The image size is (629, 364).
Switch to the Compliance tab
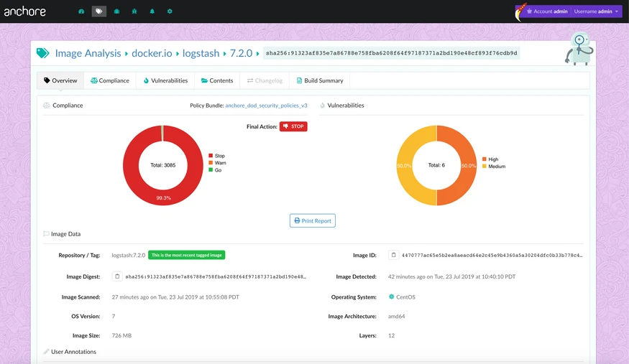click(x=110, y=80)
